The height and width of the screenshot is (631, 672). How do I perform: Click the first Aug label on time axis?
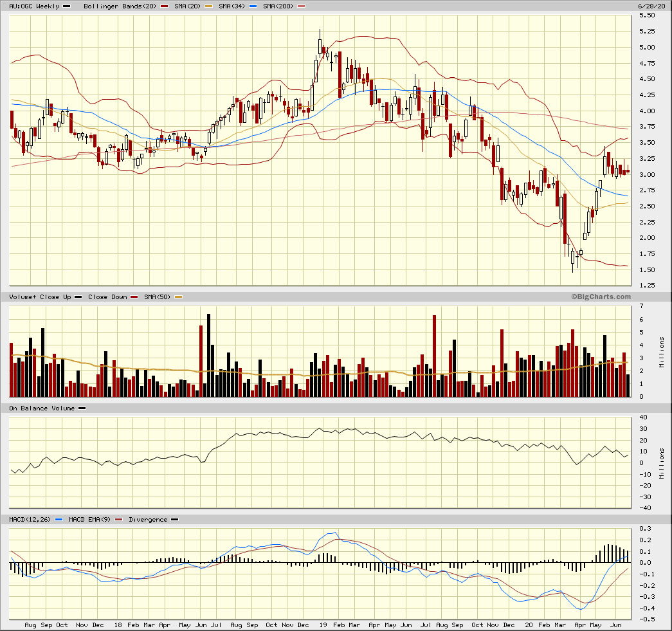[x=30, y=625]
